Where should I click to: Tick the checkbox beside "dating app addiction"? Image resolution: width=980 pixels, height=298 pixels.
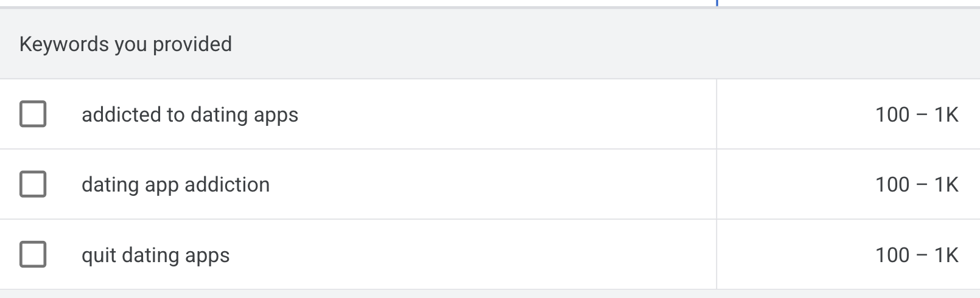(x=33, y=184)
